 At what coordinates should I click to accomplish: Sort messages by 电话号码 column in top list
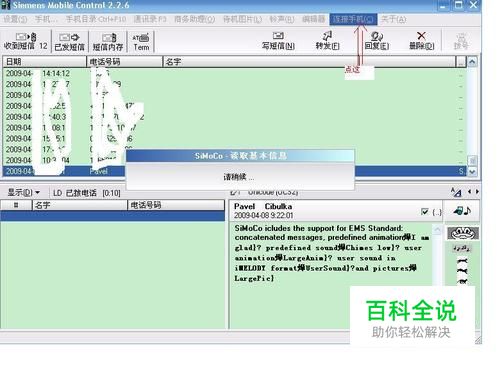click(125, 62)
